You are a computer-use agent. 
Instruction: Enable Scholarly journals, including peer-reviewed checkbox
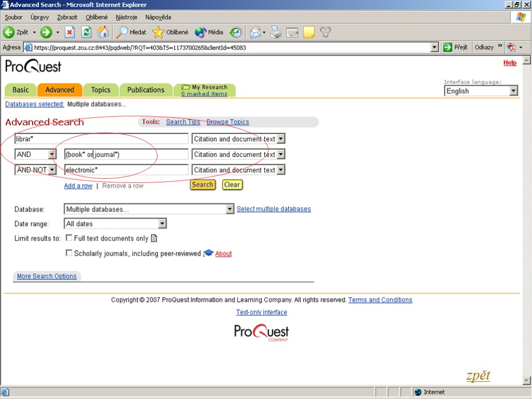pos(69,253)
